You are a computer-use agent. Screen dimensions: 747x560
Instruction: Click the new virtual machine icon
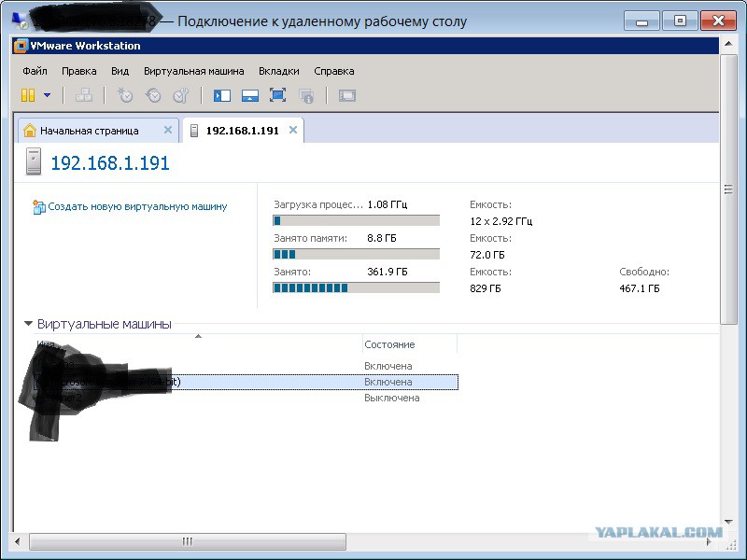39,207
